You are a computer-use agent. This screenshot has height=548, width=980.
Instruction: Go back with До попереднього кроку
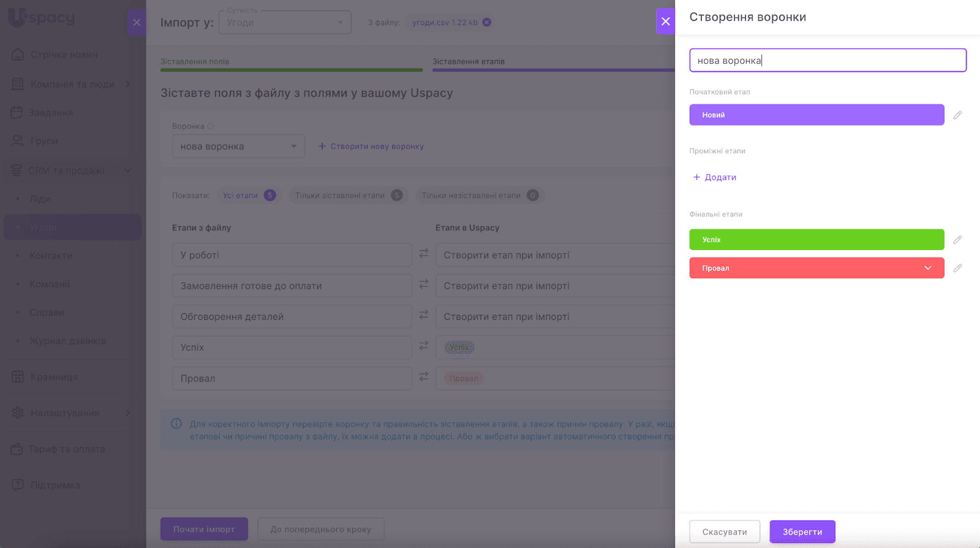point(321,529)
